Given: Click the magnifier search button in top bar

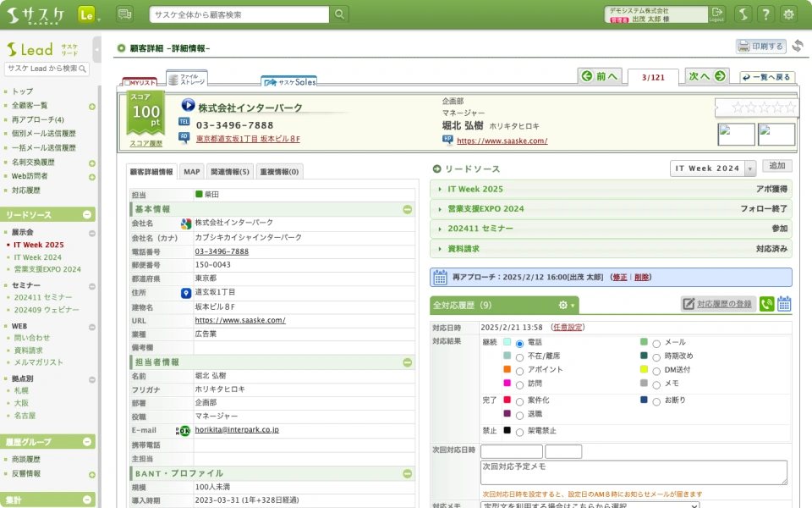Looking at the screenshot, I should (x=338, y=14).
